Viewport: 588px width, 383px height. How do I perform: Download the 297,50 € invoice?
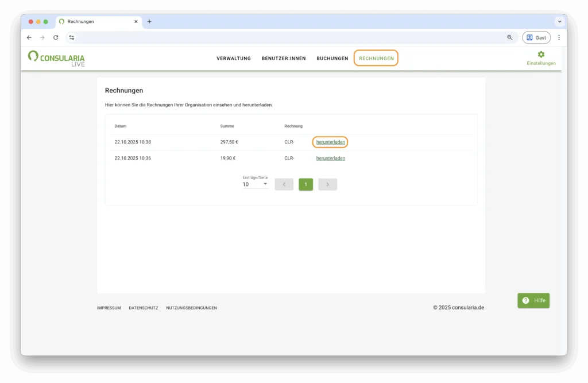point(330,142)
